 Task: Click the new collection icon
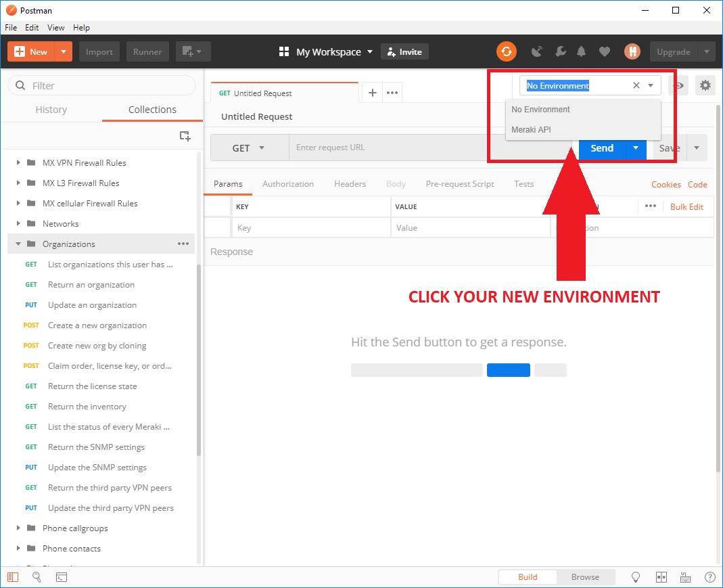coord(185,136)
